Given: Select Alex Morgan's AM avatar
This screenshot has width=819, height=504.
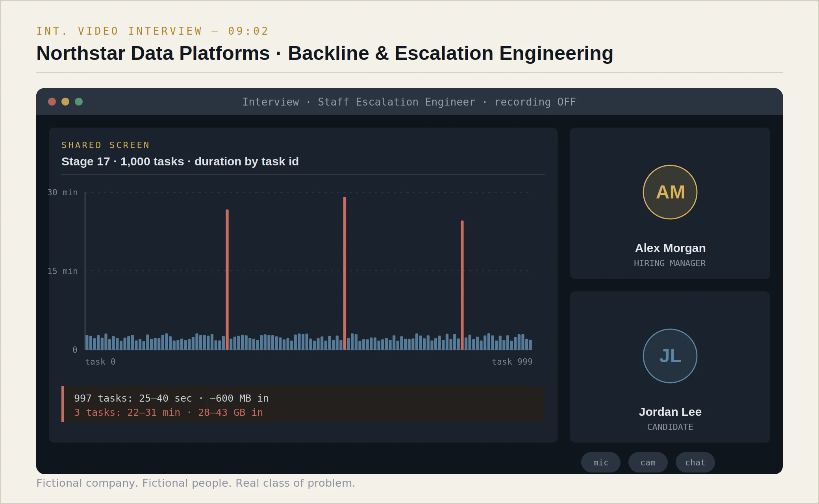Looking at the screenshot, I should [670, 192].
